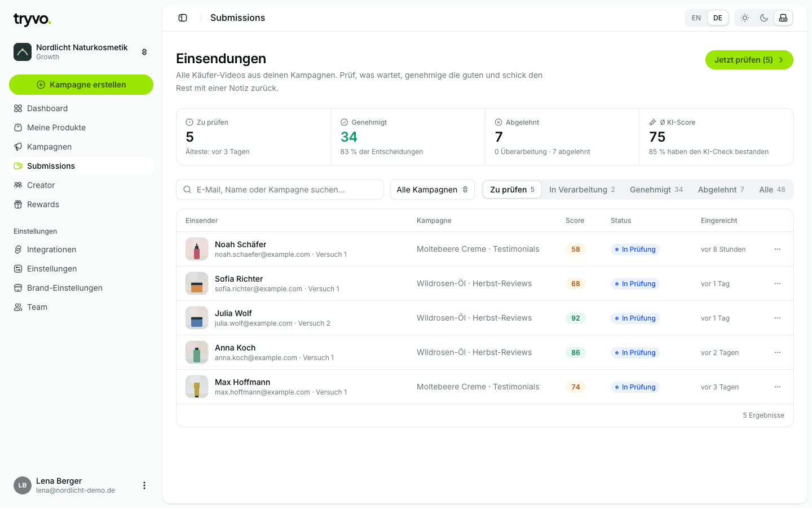Click the tryvo logo
812x508 pixels.
(32, 20)
